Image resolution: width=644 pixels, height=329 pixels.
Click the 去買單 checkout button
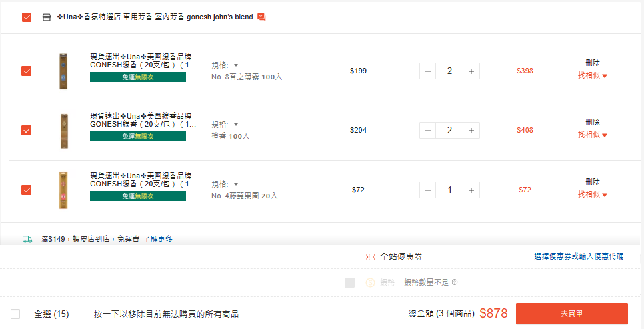click(x=571, y=314)
